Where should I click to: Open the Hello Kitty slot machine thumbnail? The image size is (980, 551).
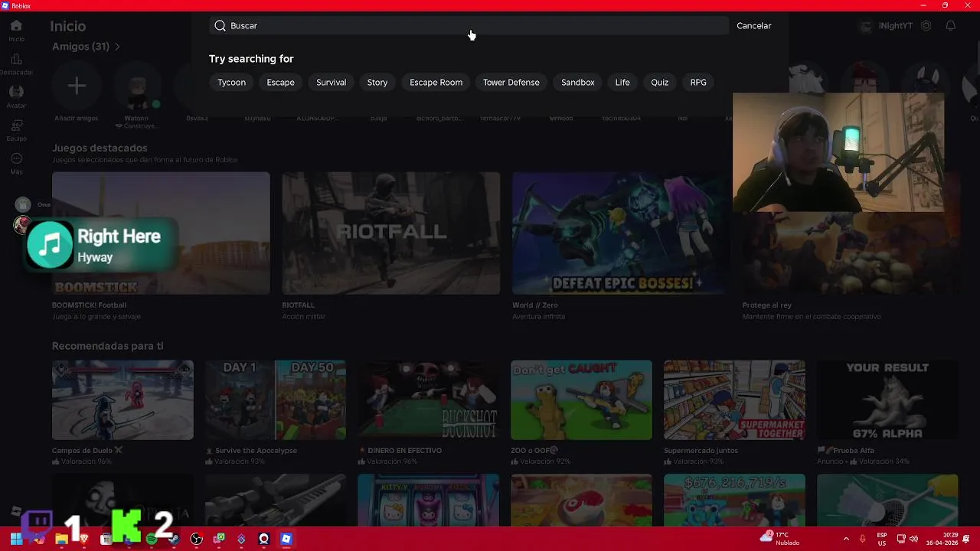pos(429,500)
